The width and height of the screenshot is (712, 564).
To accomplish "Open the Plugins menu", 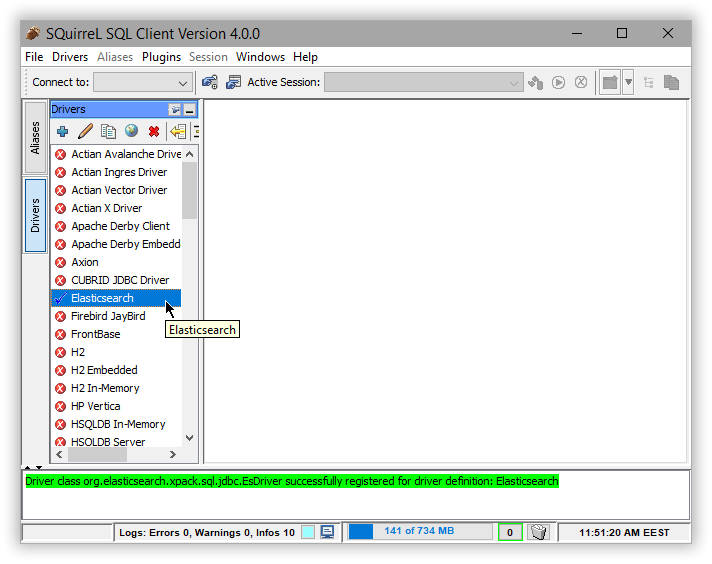I will click(x=161, y=57).
